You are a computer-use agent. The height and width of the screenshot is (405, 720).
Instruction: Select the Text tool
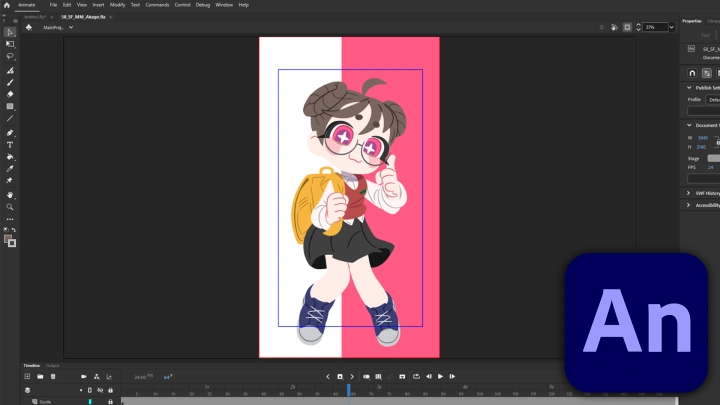pos(10,145)
